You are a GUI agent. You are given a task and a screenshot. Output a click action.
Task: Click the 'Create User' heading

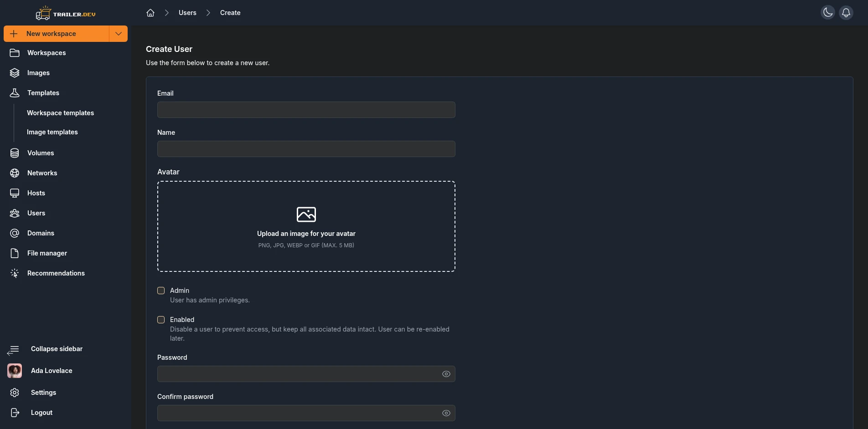click(x=169, y=49)
